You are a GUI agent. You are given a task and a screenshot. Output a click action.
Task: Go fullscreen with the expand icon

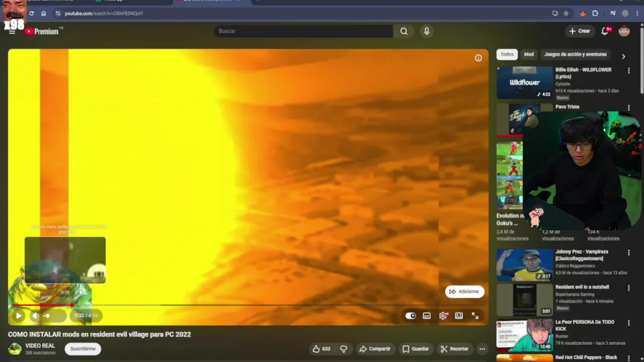point(475,316)
